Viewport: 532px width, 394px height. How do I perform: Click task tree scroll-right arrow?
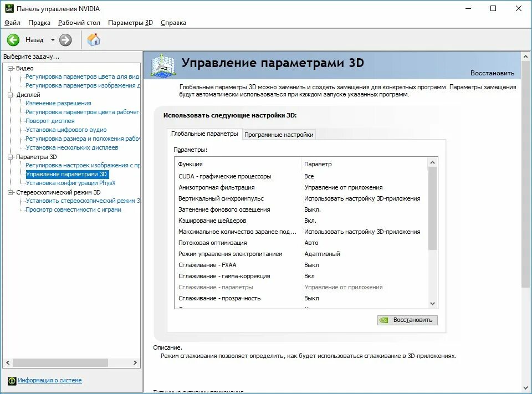(135, 362)
